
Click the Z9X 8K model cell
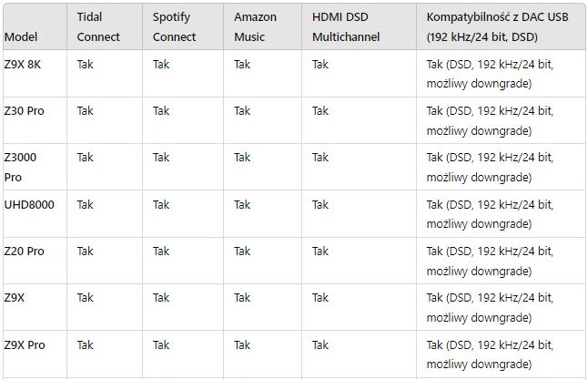[23, 65]
